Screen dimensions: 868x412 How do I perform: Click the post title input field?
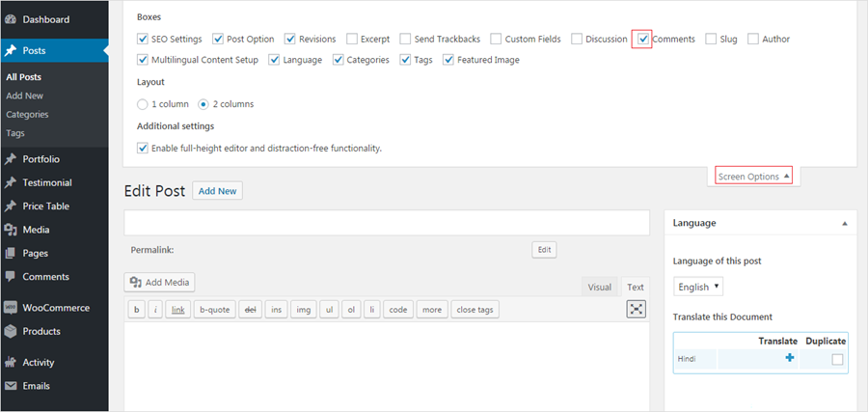pos(387,223)
